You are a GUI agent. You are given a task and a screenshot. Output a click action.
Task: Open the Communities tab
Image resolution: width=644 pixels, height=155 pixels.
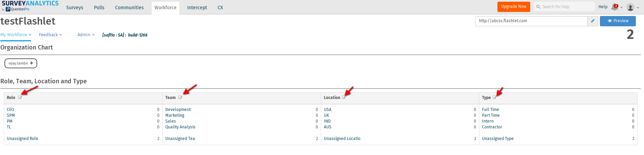pos(129,8)
